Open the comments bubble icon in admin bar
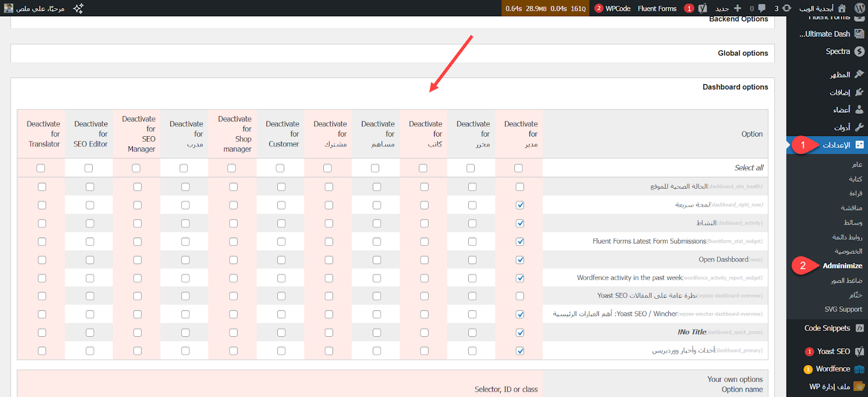 (x=758, y=8)
